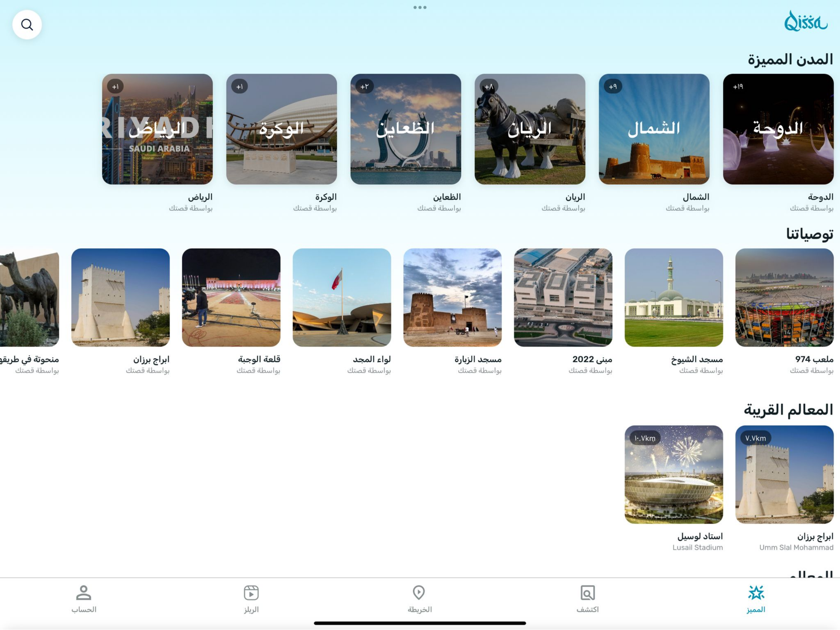Open the الرياض city card
840x630 pixels.
click(x=157, y=129)
